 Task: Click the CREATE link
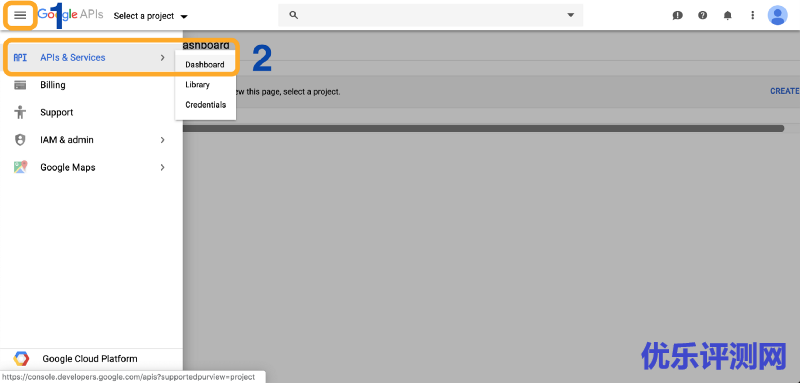(x=785, y=91)
